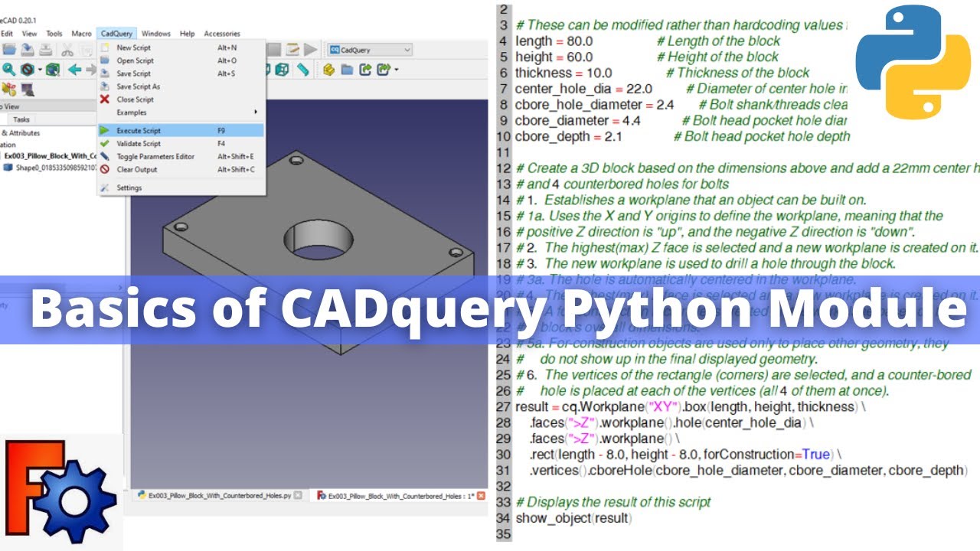
Task: Select Clear Output menu entry
Action: point(181,169)
